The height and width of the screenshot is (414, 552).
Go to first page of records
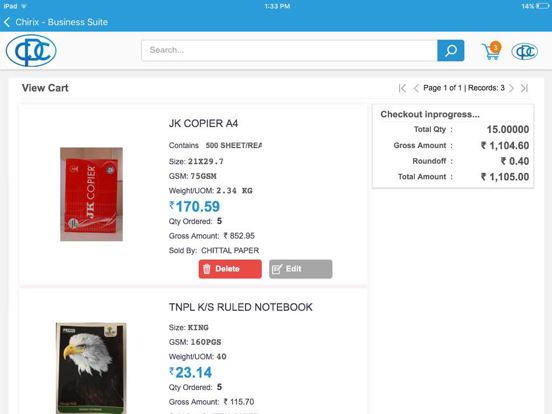point(402,88)
